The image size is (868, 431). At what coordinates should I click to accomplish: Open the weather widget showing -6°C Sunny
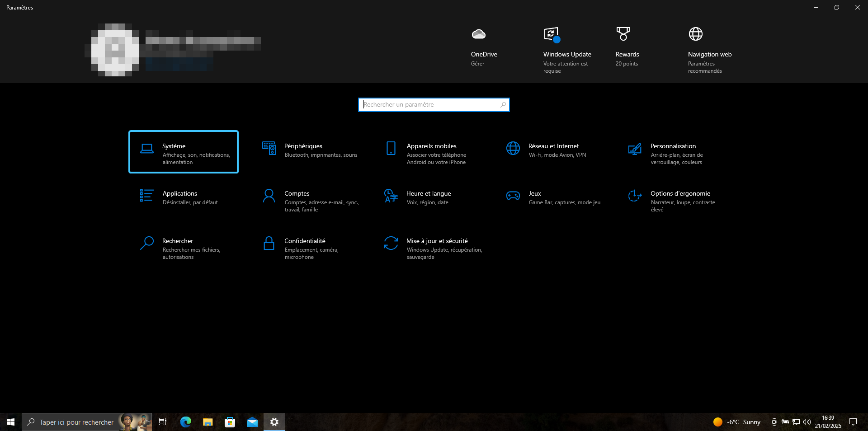click(x=737, y=422)
